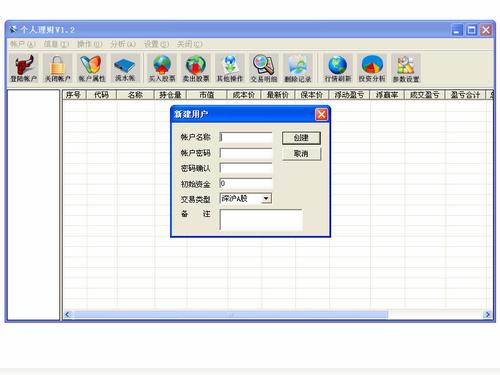Click the 成本价 column header
This screenshot has height=375, width=500.
click(244, 95)
